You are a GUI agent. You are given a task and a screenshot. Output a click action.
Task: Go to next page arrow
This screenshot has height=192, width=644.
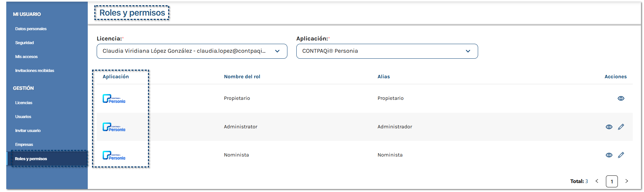[x=626, y=181]
